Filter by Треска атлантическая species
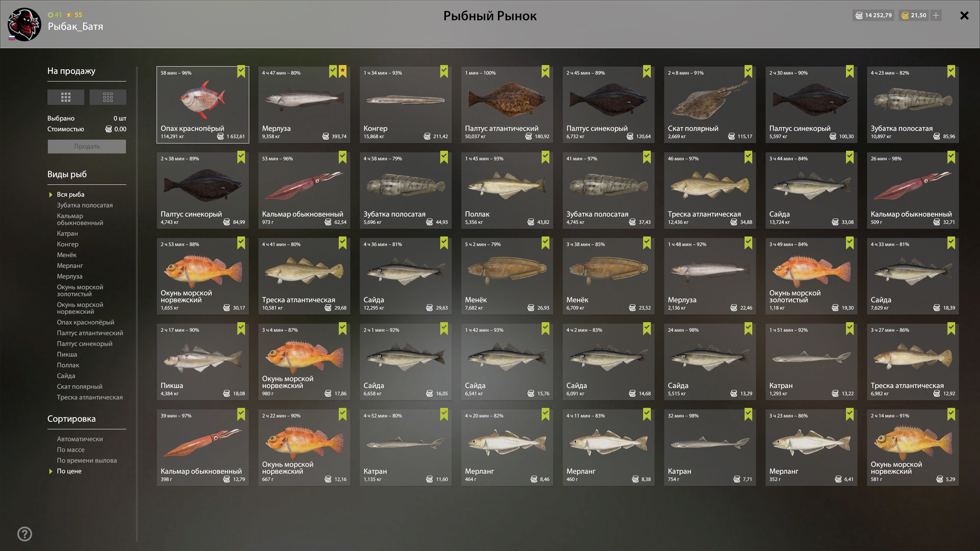980x551 pixels. (x=90, y=397)
